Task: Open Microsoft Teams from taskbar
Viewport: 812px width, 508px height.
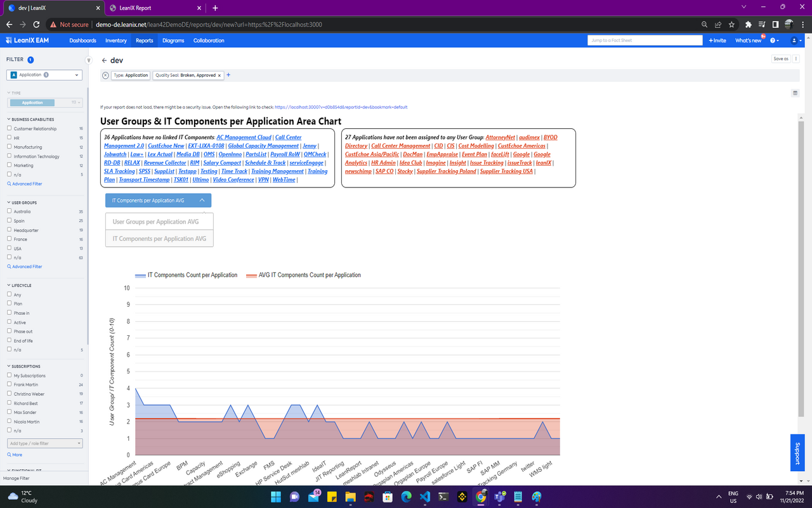Action: tap(500, 497)
